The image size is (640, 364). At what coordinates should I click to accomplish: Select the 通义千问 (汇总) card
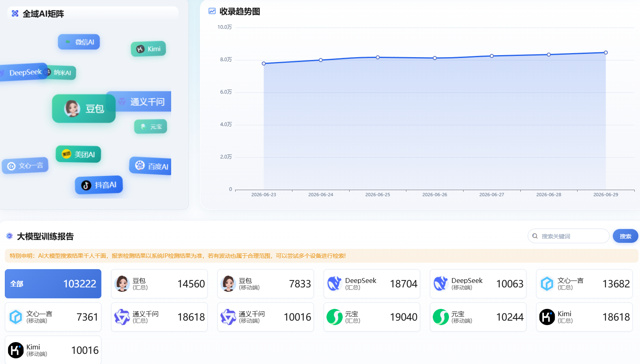tap(159, 317)
